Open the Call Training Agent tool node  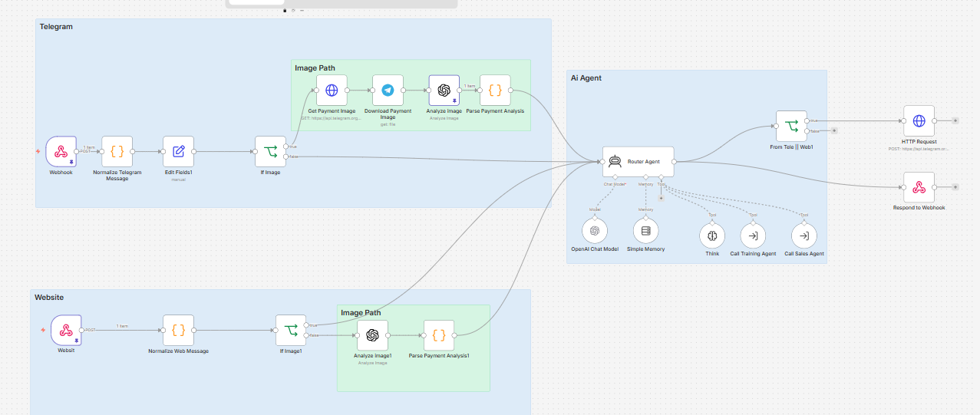click(x=753, y=235)
